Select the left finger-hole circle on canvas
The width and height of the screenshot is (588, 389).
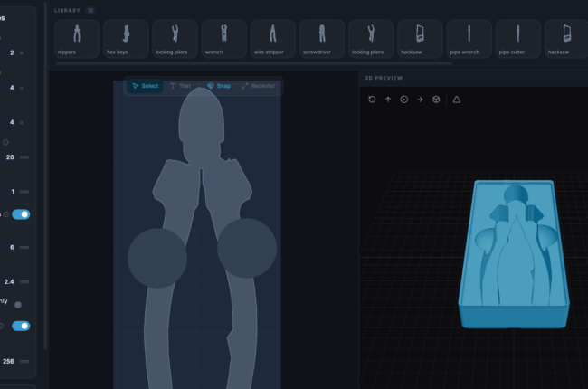[x=157, y=258]
